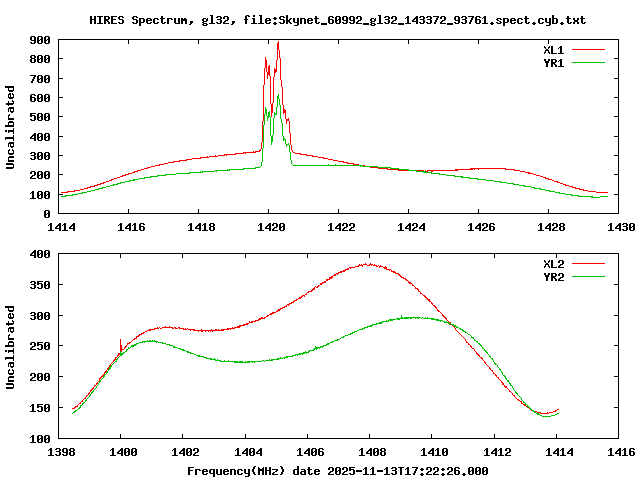Click the 250 y-axis tick label

40,346
